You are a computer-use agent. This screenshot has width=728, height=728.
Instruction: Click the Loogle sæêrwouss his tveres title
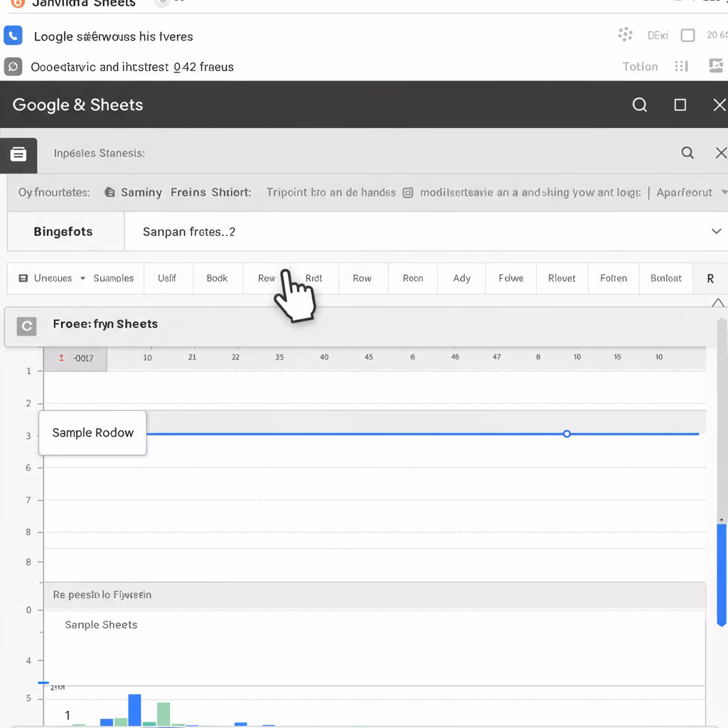pyautogui.click(x=113, y=37)
